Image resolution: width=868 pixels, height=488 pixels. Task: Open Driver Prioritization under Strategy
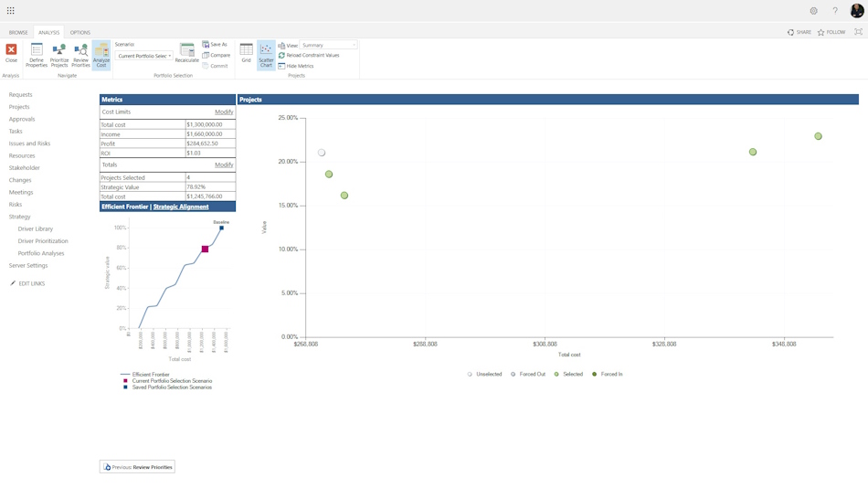click(43, 241)
